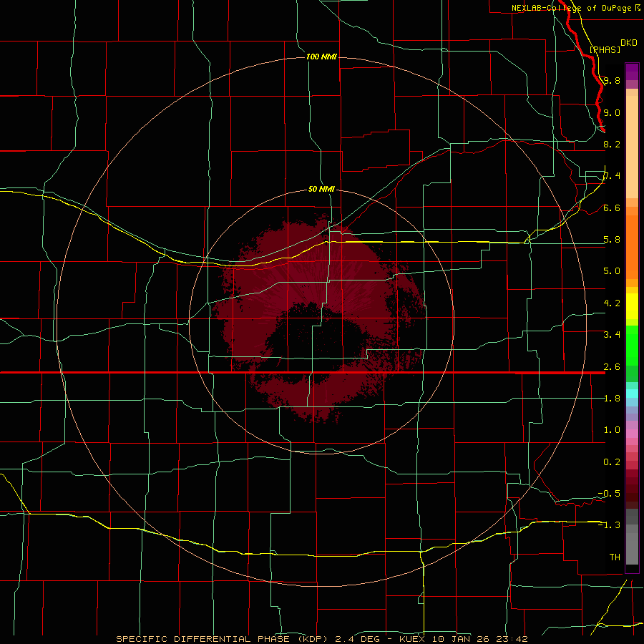Click the 10 JAN 26 date text
The image size is (644, 644).
460,639
